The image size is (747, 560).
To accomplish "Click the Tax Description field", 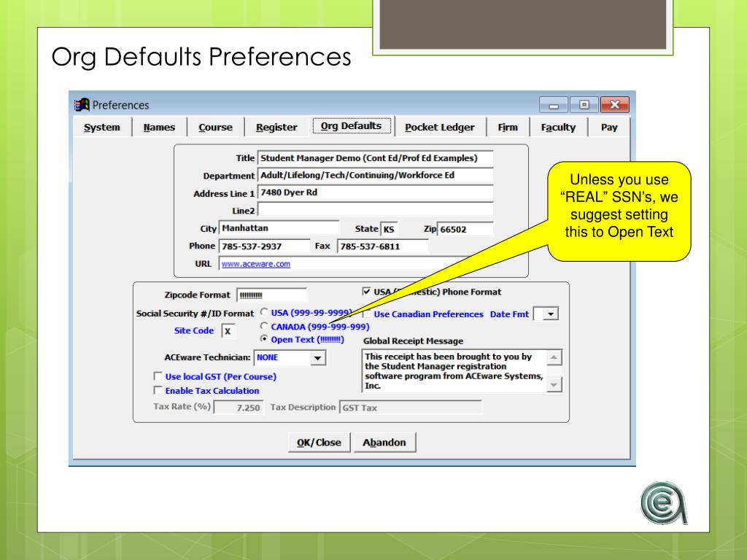I will pos(410,408).
